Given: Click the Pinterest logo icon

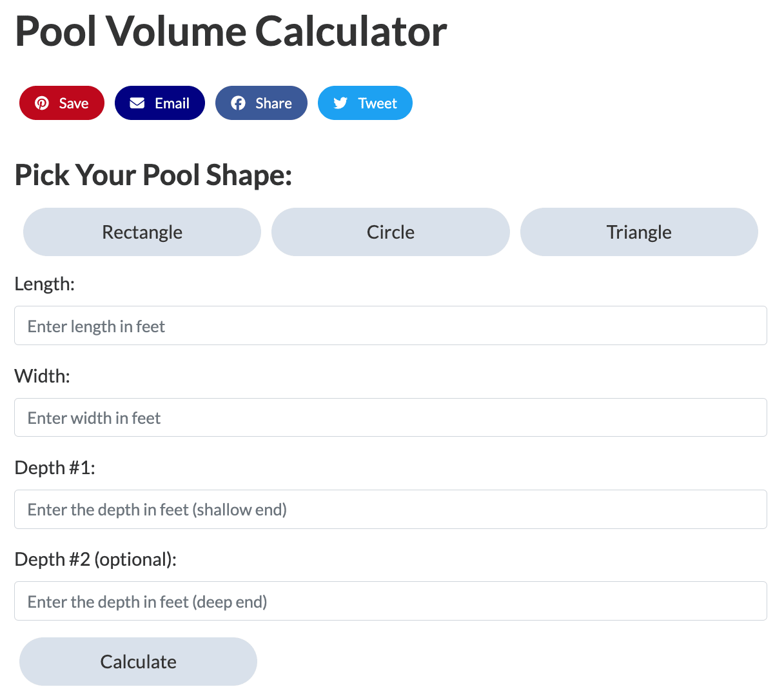Looking at the screenshot, I should 42,103.
